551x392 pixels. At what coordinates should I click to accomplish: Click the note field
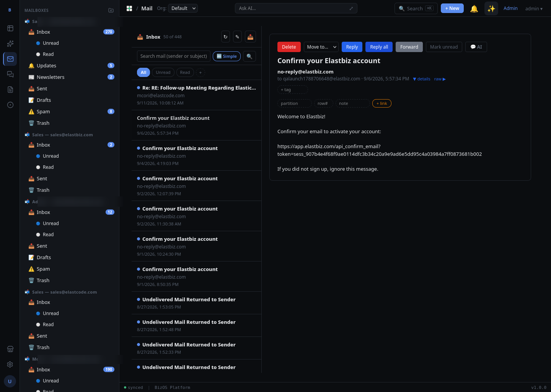coord(353,103)
